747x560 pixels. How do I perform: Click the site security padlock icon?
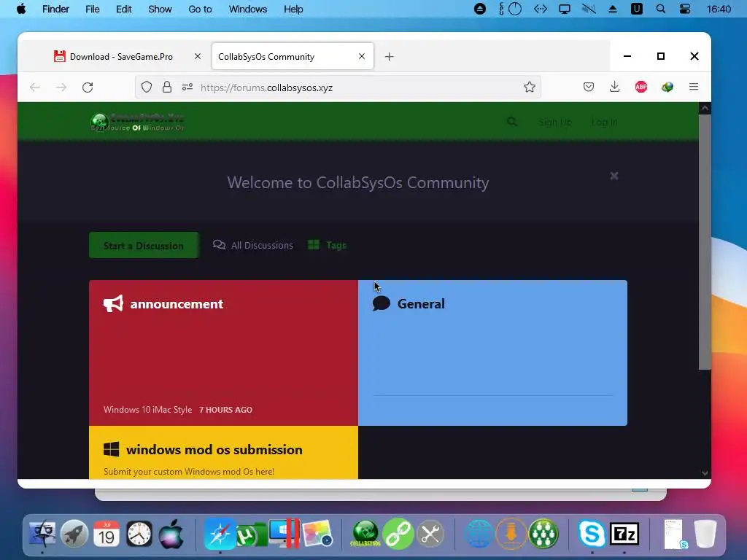pos(167,87)
